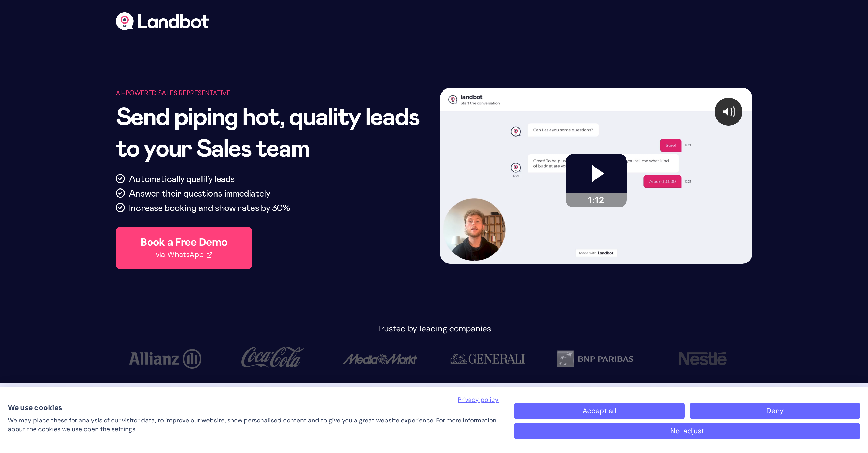Click the via WhatsApp link text
868x453 pixels.
pos(184,255)
